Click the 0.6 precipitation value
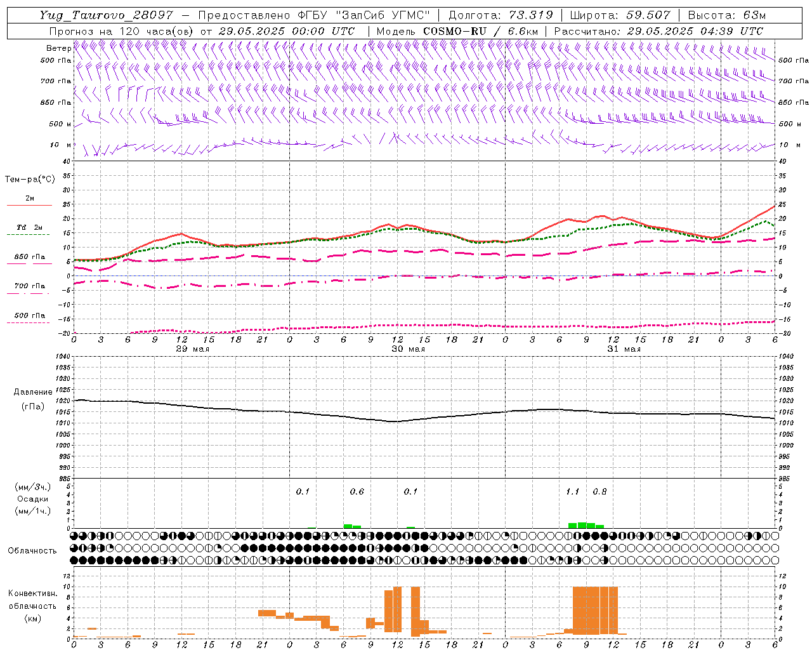 coord(357,492)
